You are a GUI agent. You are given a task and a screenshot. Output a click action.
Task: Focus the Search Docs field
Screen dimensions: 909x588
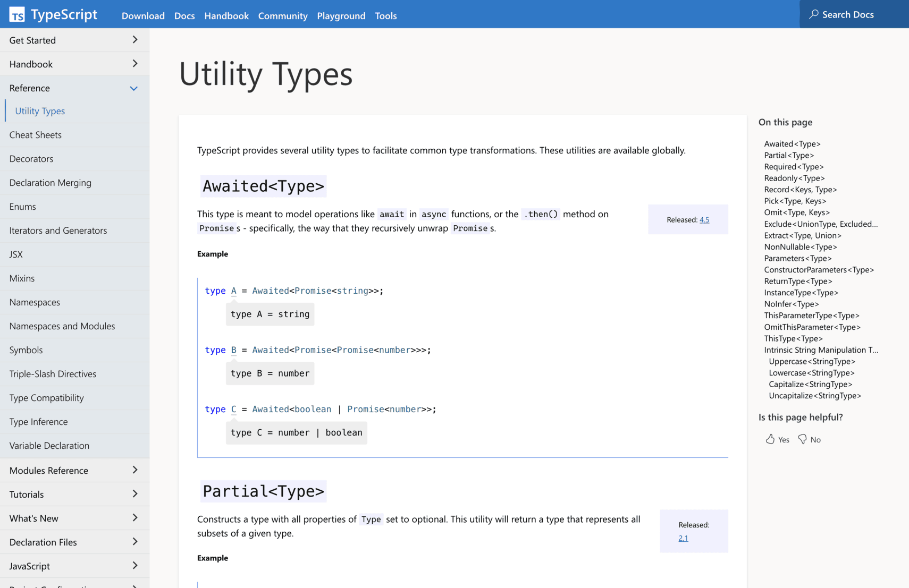[x=854, y=14]
